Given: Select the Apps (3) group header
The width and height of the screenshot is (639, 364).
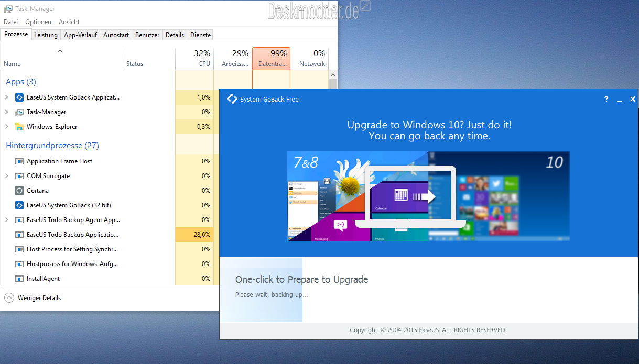Looking at the screenshot, I should pos(21,82).
